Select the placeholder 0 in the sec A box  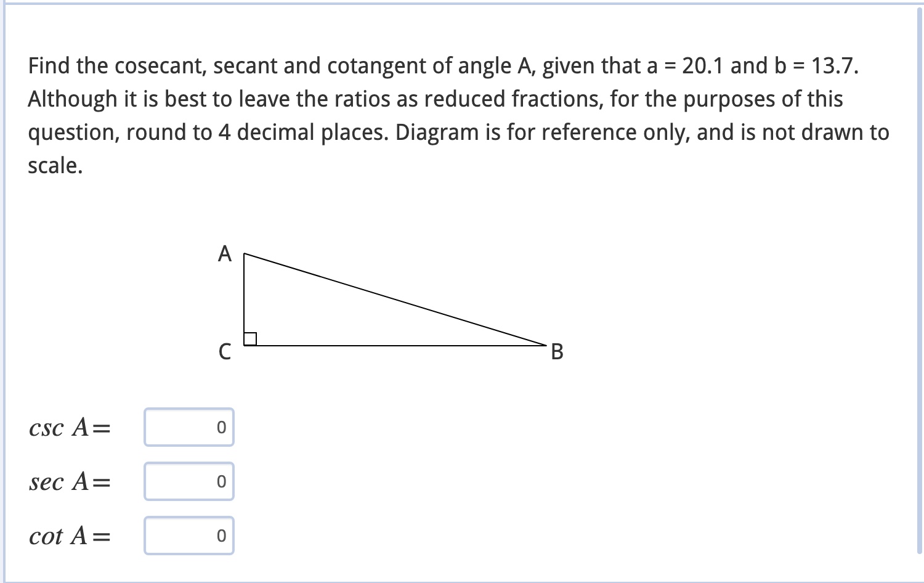(x=221, y=482)
